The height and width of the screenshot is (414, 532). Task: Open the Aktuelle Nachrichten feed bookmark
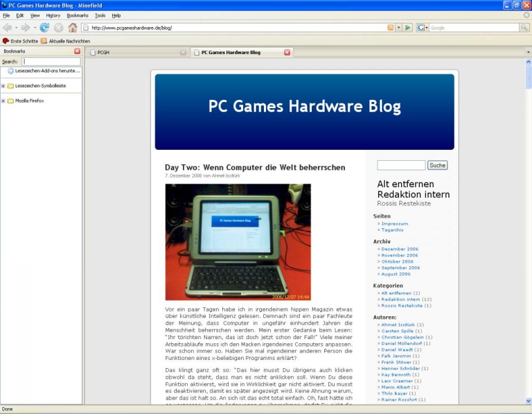[x=65, y=41]
